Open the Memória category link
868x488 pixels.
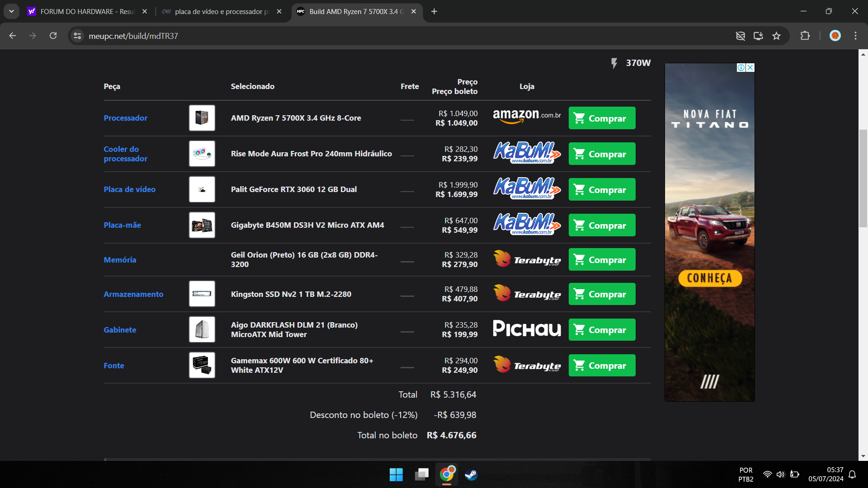click(x=120, y=260)
